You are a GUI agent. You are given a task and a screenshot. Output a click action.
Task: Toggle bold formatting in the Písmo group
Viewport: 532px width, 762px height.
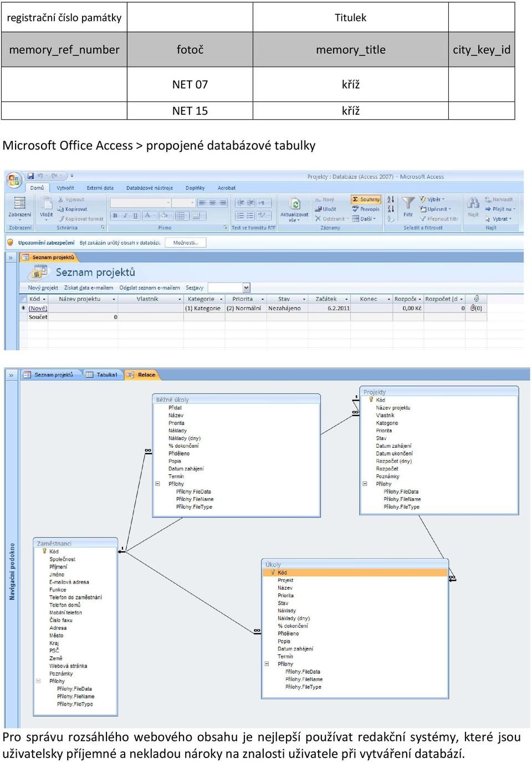tap(115, 216)
